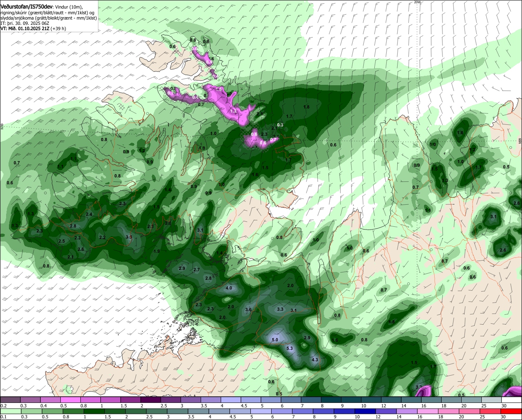Click the 4.3 precipitation value on the map

pyautogui.click(x=314, y=360)
